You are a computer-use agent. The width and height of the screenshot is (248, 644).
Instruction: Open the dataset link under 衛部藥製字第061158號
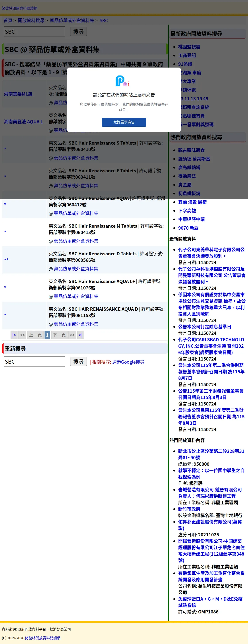(x=76, y=324)
